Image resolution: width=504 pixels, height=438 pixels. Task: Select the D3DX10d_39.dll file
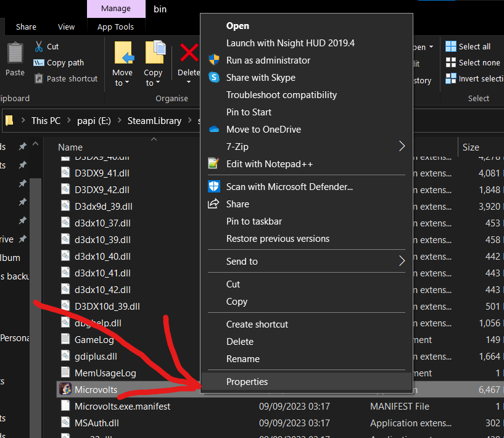(107, 306)
